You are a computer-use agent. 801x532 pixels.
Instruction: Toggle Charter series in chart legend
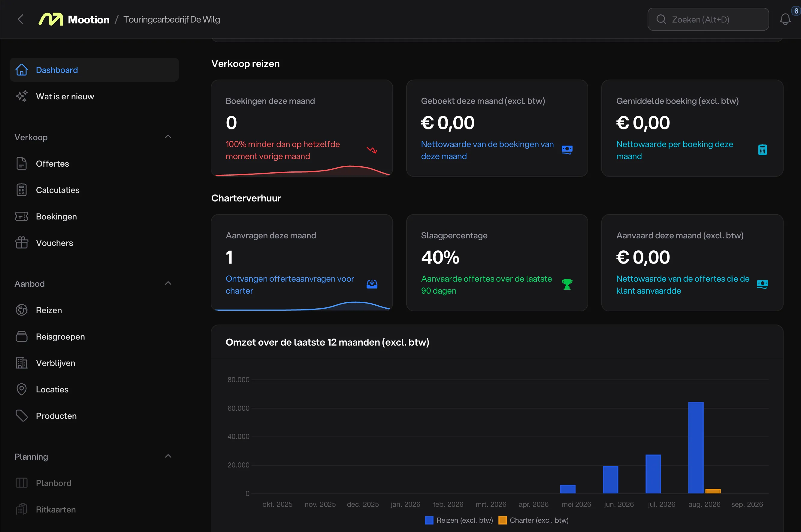click(533, 520)
